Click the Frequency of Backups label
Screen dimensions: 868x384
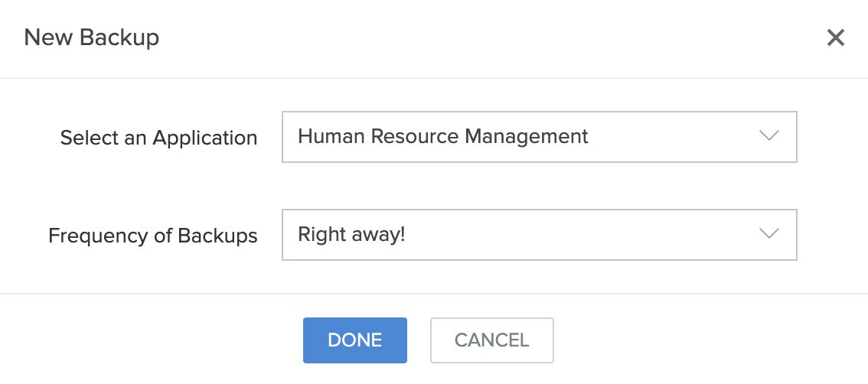[x=152, y=236]
